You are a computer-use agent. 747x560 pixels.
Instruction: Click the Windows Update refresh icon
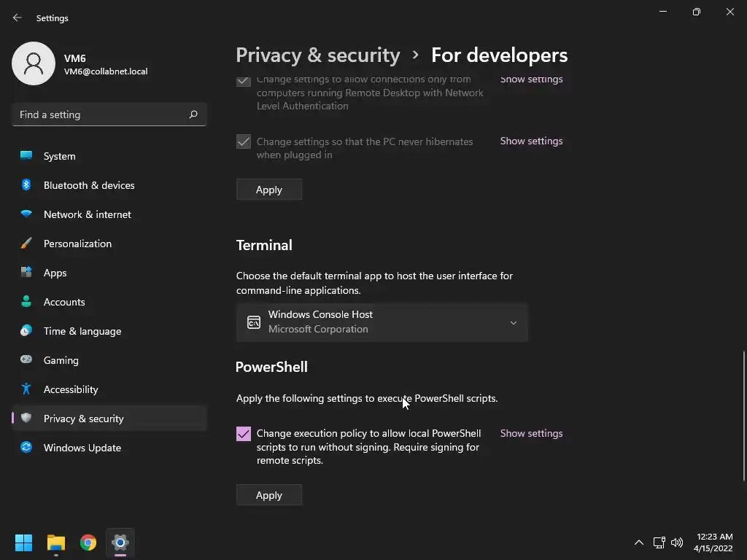tap(26, 448)
